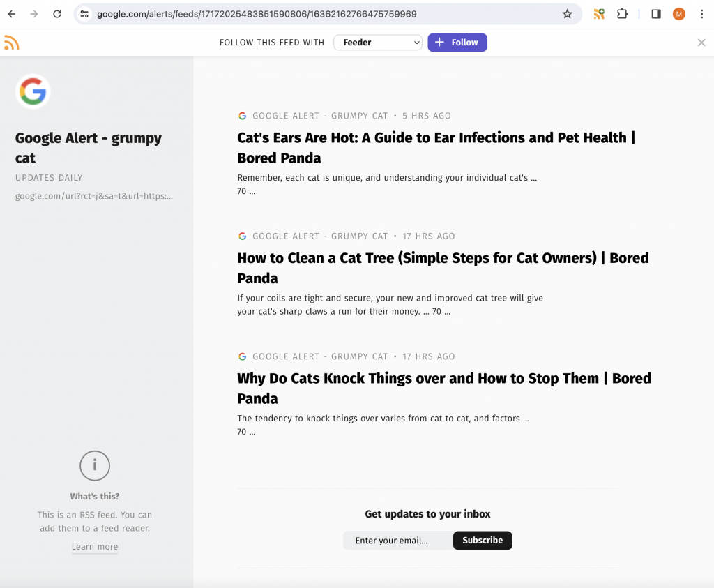The width and height of the screenshot is (714, 588).
Task: Bookmark this page with the star icon
Action: point(567,14)
